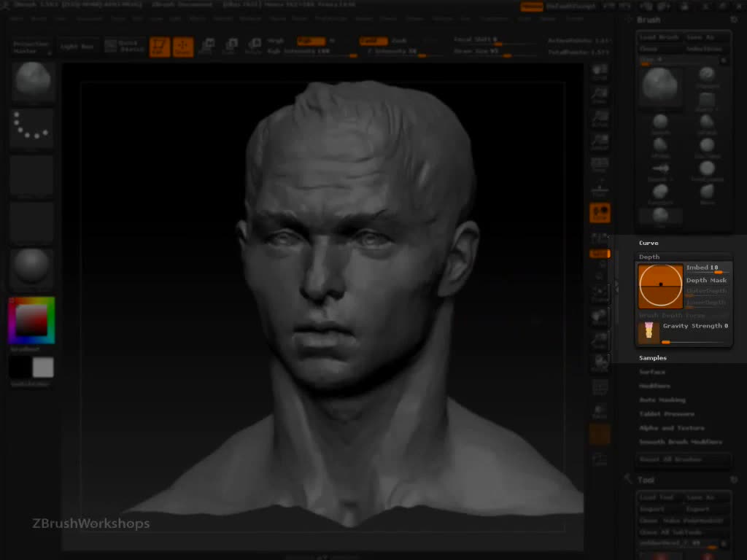Expand the Modifiers section
The image size is (747, 560).
point(654,386)
